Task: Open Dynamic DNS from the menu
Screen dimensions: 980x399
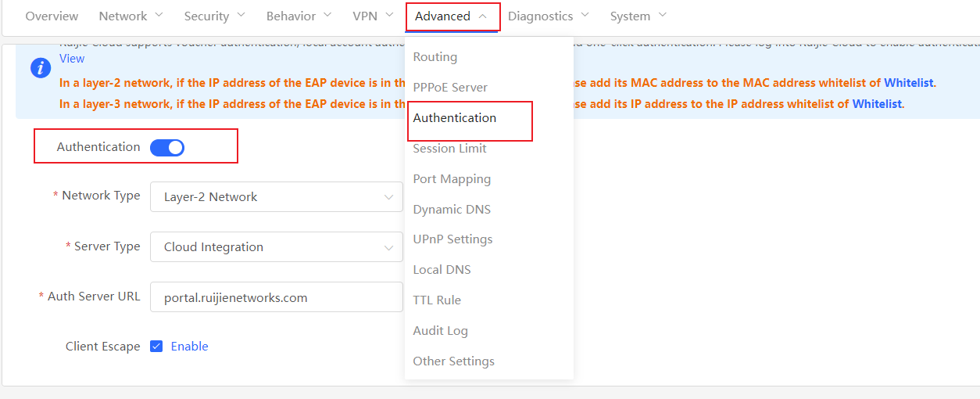Action: pyautogui.click(x=452, y=210)
